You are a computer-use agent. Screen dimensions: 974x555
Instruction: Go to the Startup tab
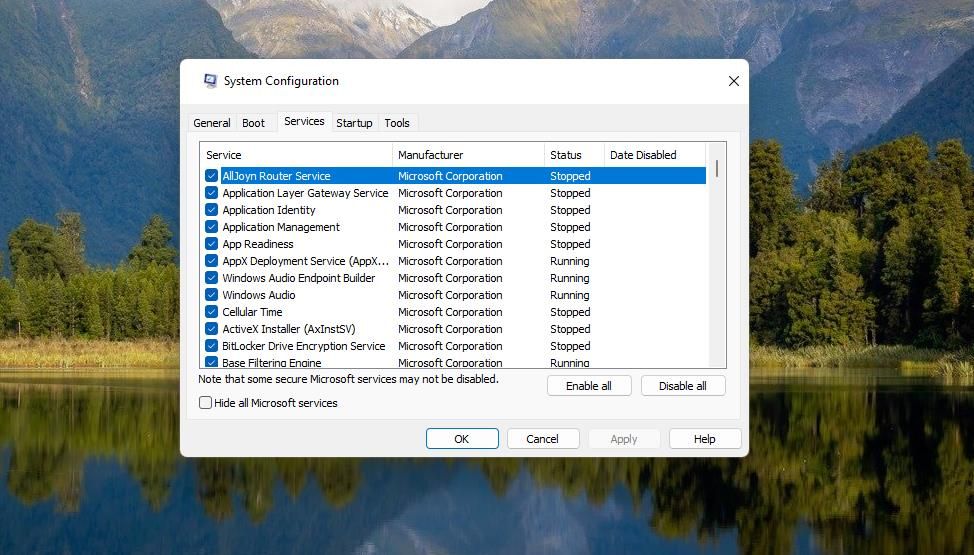(x=354, y=123)
